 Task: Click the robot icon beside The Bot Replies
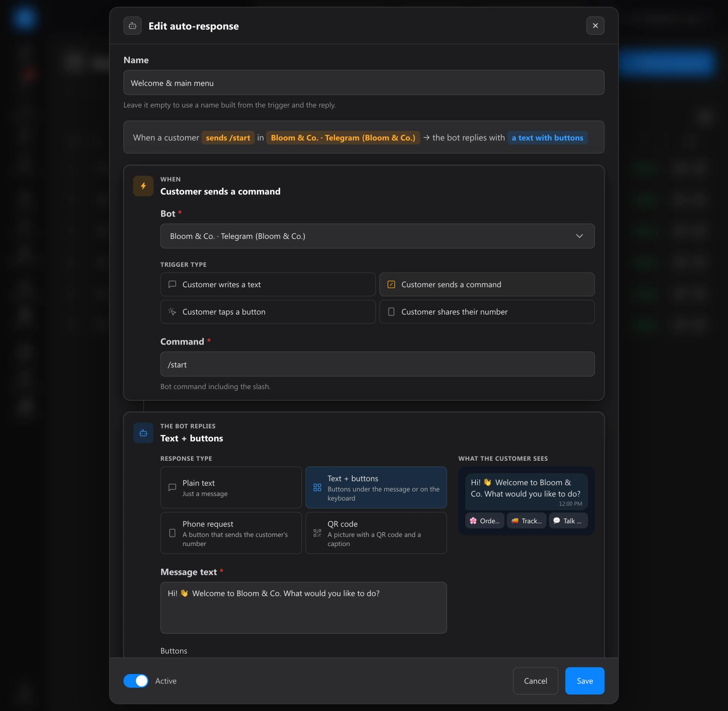click(143, 433)
